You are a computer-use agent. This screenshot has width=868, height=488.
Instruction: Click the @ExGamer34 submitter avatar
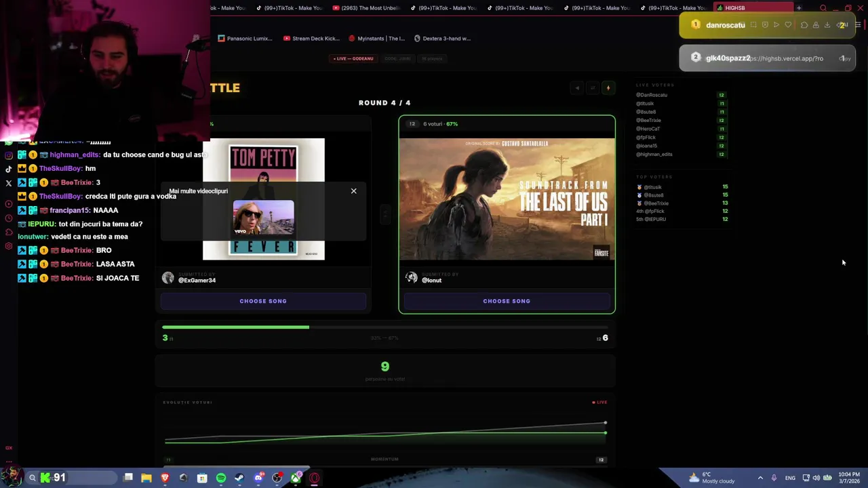167,278
